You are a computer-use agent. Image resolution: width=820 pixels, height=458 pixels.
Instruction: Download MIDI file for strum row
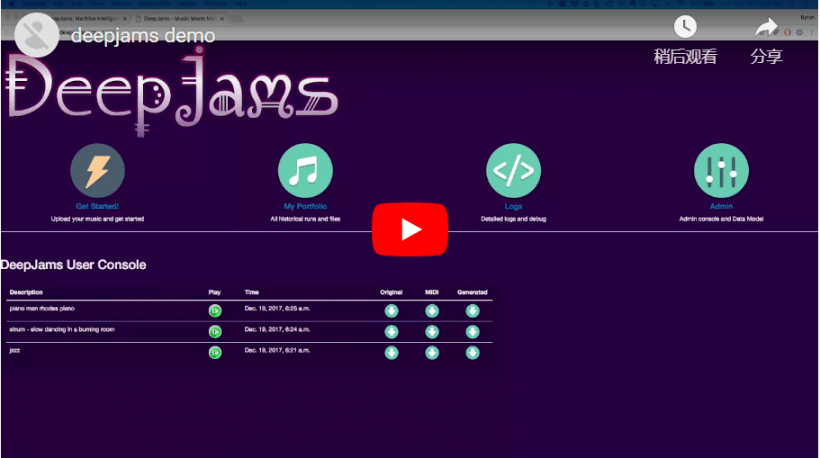432,331
